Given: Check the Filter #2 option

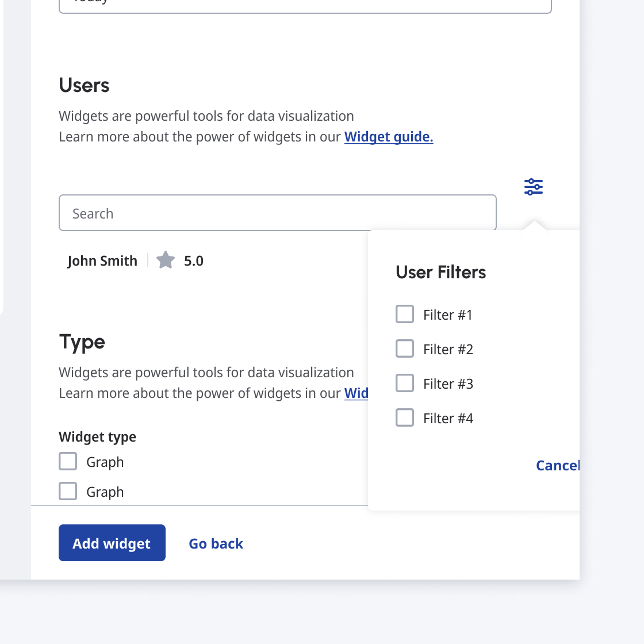Looking at the screenshot, I should (405, 349).
